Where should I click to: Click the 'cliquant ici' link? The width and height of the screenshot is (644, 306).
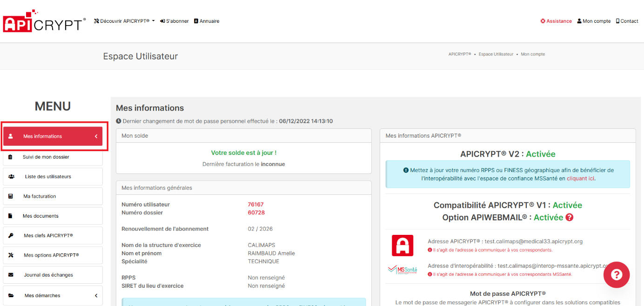pos(580,178)
